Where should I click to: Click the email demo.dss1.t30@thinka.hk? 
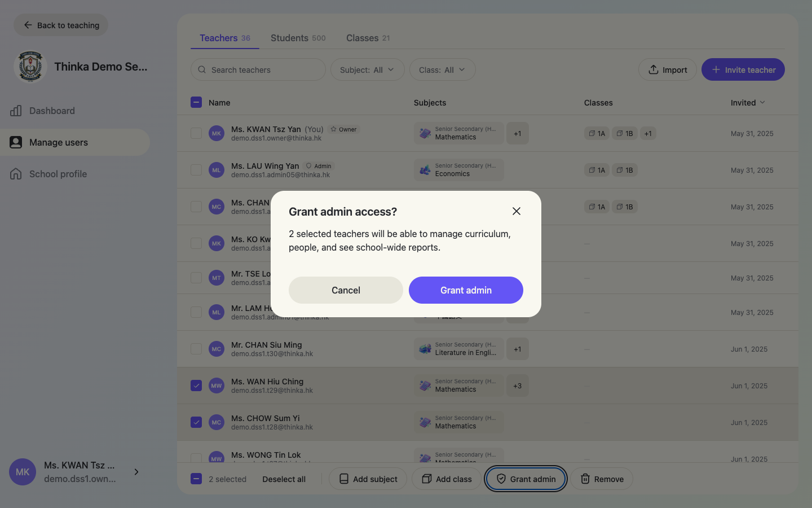[x=272, y=354]
